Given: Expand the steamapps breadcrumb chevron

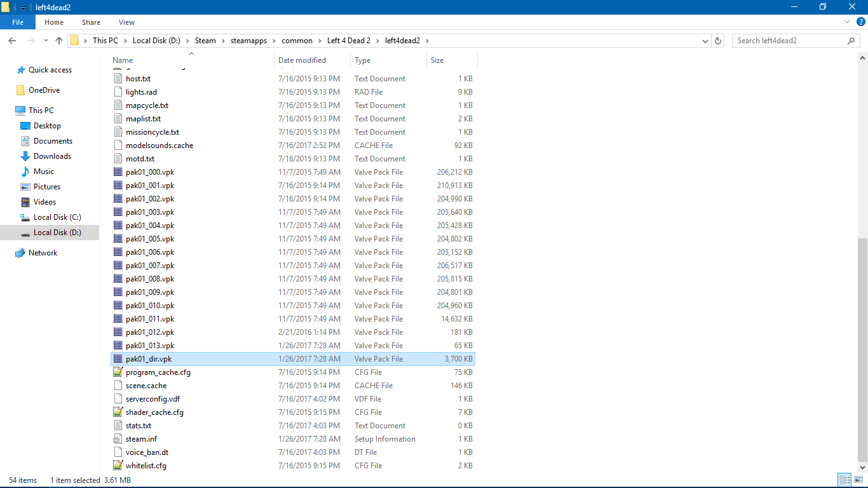Looking at the screenshot, I should coord(274,41).
